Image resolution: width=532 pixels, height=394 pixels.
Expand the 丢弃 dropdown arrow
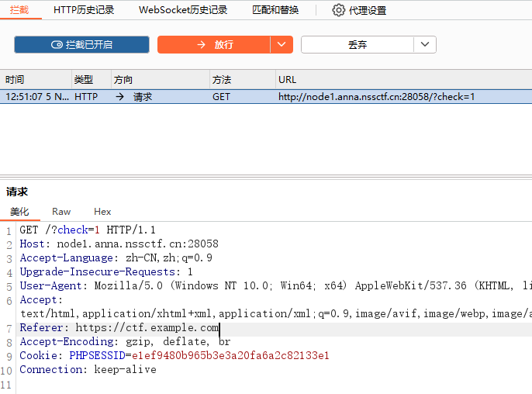(425, 44)
